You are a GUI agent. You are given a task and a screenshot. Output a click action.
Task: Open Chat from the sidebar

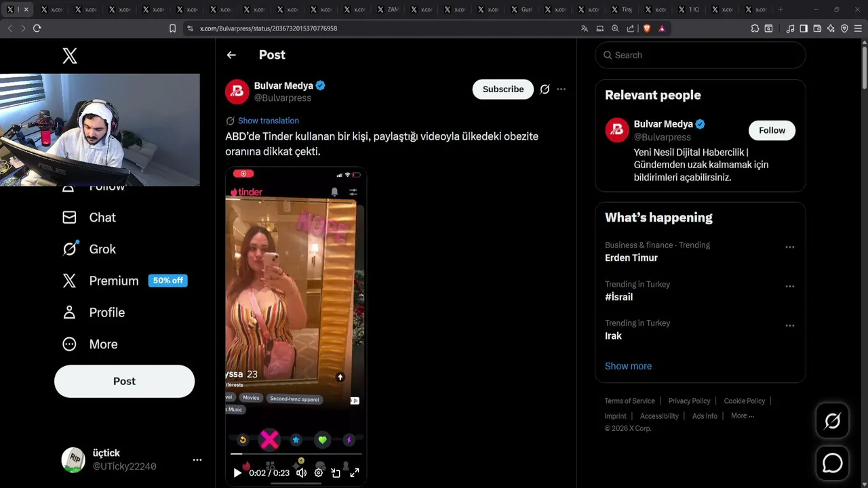point(89,218)
